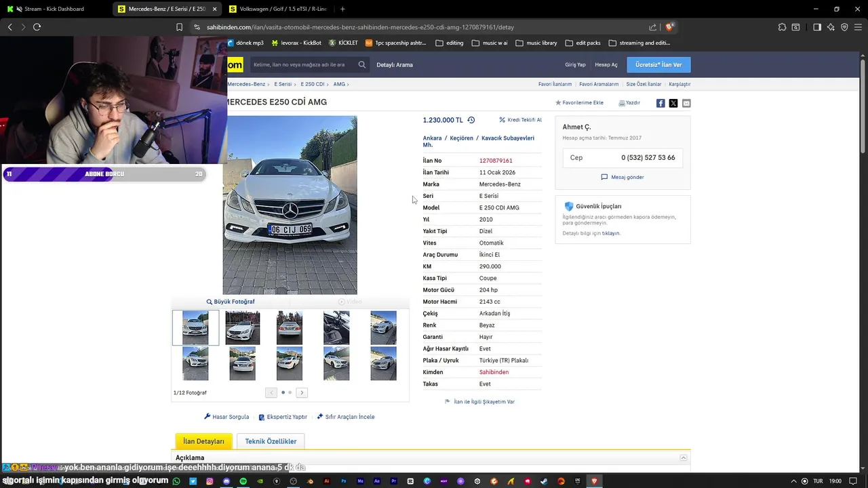Open browser extensions puzzle icon
Image resolution: width=868 pixels, height=488 pixels.
pos(782,27)
